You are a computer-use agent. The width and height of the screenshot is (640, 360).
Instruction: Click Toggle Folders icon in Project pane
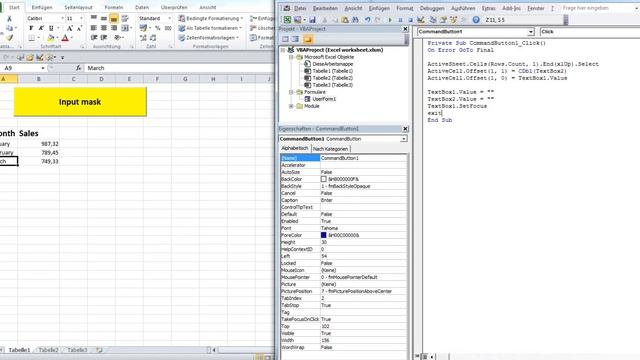[307, 39]
